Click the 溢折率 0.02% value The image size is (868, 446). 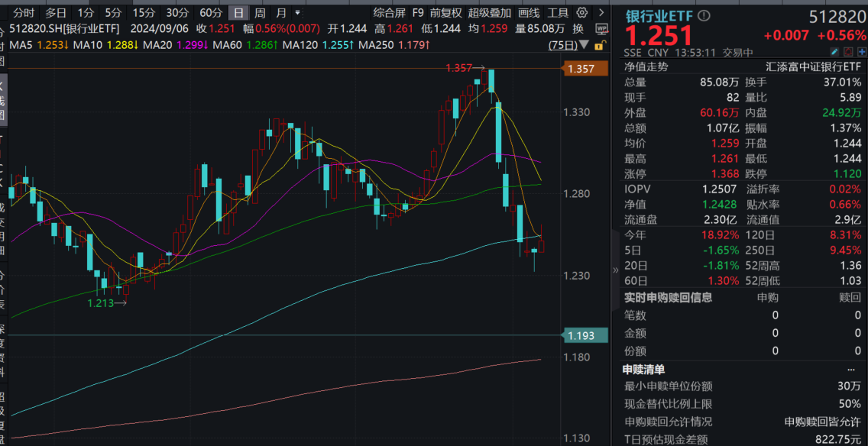846,189
